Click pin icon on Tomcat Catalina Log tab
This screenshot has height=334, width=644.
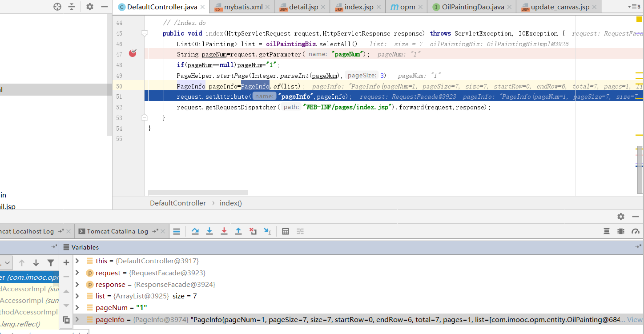[x=154, y=231]
